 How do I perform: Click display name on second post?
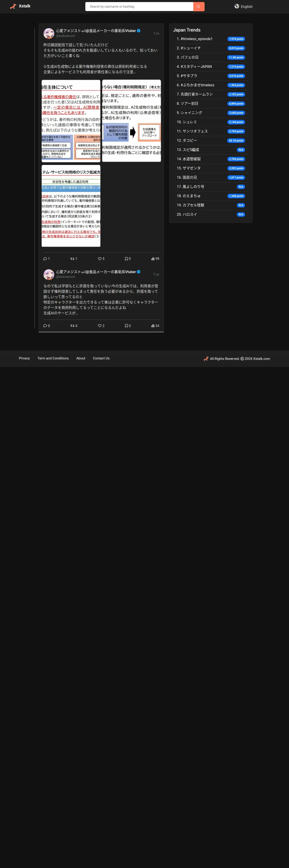click(x=96, y=272)
